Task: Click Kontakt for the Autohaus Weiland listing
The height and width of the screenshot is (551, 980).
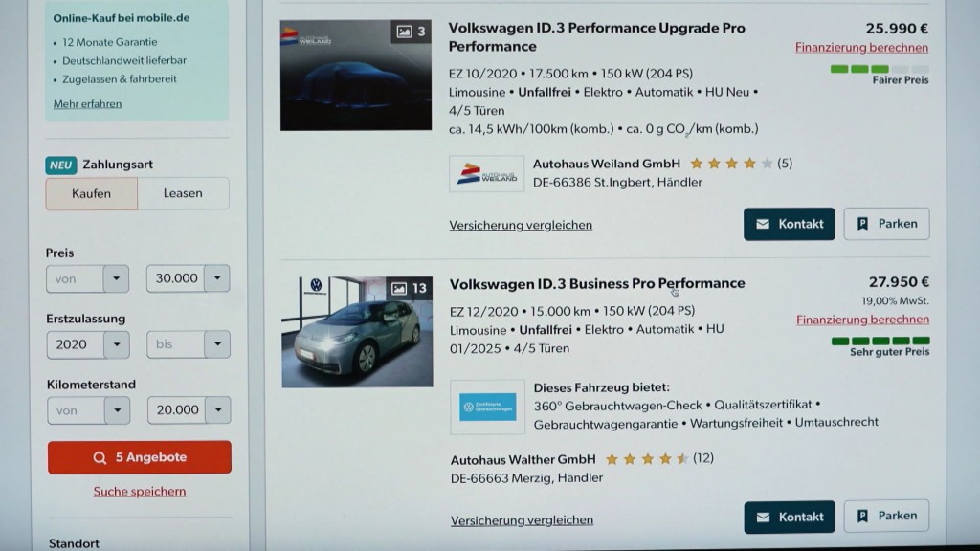Action: coord(790,224)
